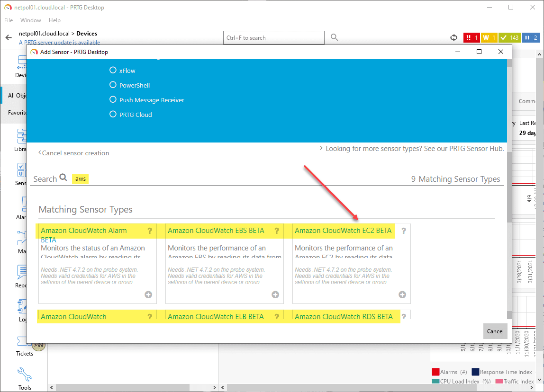This screenshot has height=392, width=544.
Task: Click main window search magnifier icon
Action: pos(334,37)
